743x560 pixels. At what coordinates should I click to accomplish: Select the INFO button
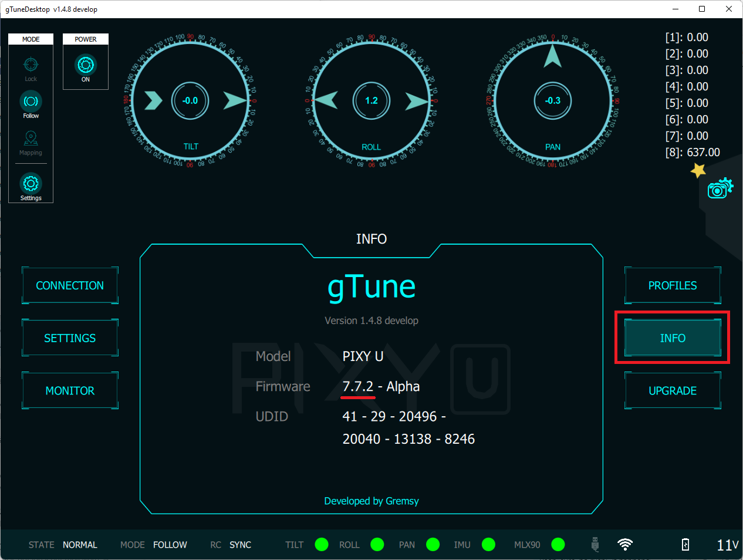[673, 338]
